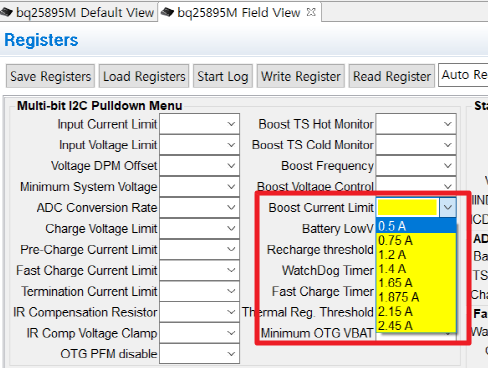488x368 pixels.
Task: Expand the Input Voltage Limit dropdown
Action: 199,145
